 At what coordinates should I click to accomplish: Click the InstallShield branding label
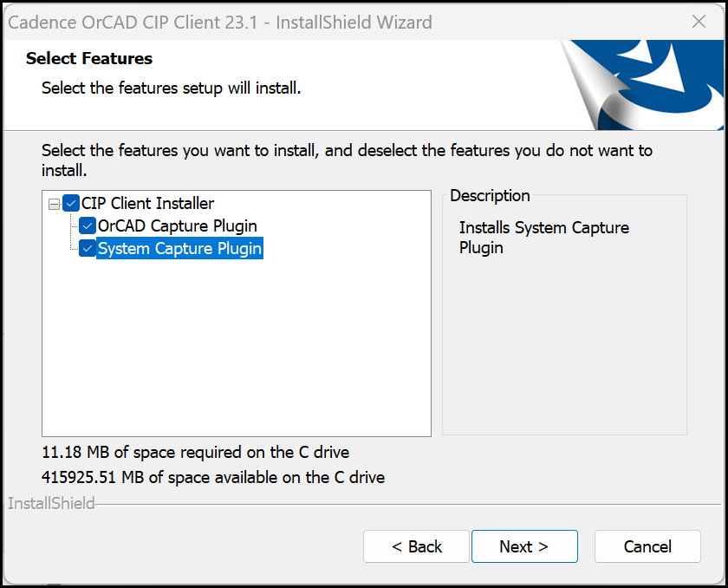pyautogui.click(x=50, y=503)
